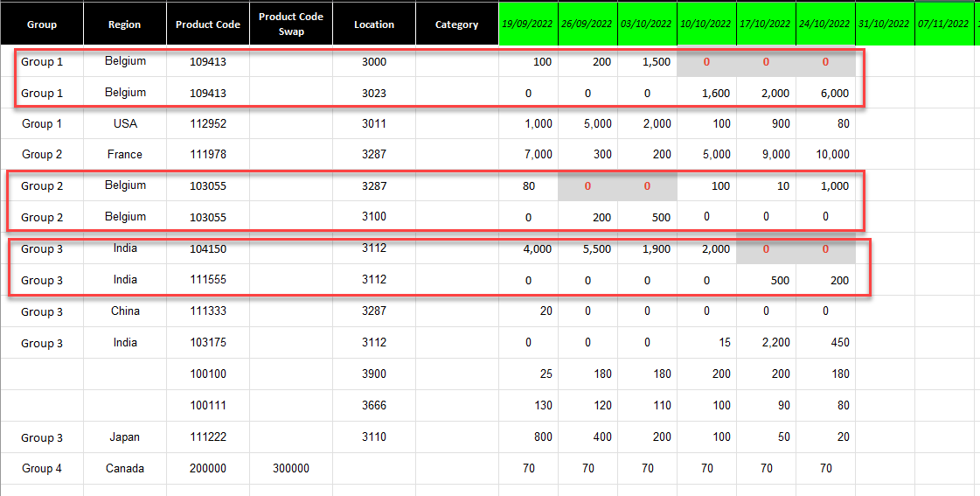This screenshot has height=496, width=980.
Task: Click the 19/09/2022 date header
Action: 528,24
